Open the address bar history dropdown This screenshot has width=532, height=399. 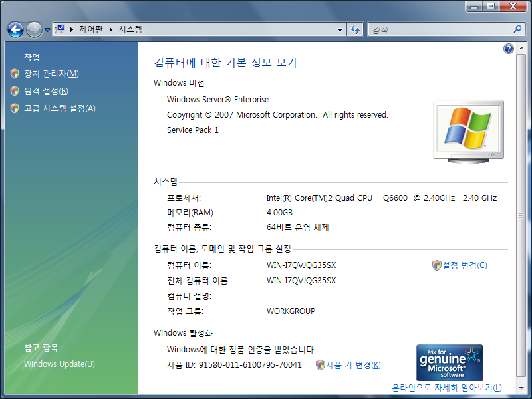340,30
